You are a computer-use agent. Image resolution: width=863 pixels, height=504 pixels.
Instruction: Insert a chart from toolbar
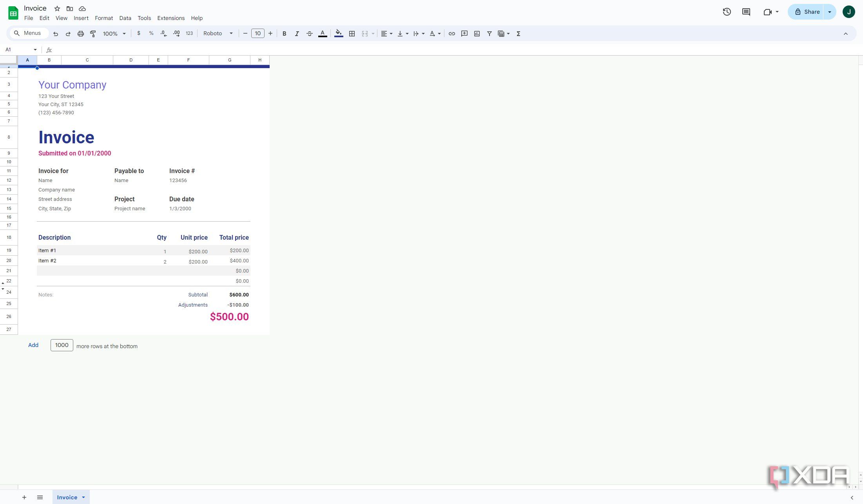[x=477, y=34]
